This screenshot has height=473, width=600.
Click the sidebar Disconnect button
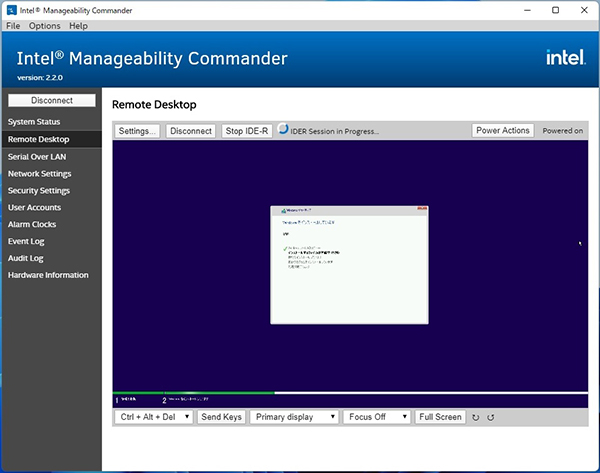click(x=52, y=100)
